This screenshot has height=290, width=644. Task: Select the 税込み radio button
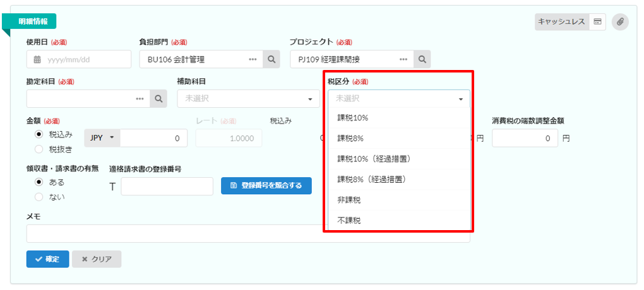click(x=39, y=134)
